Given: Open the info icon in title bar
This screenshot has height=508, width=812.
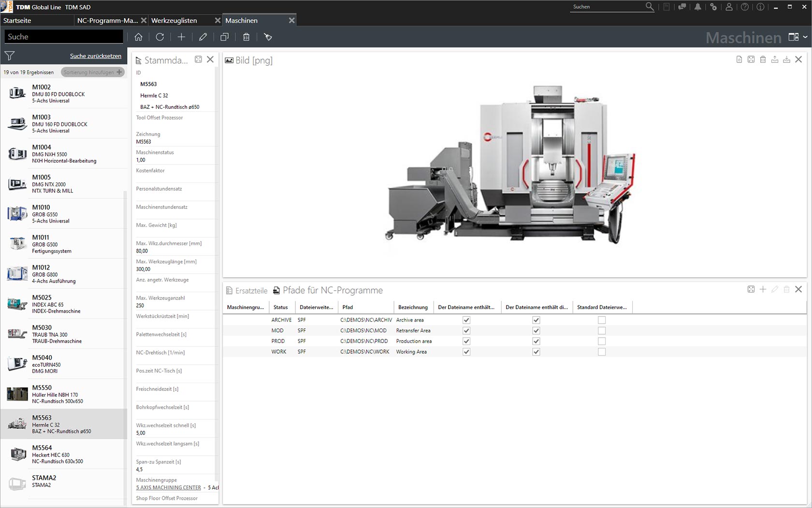Looking at the screenshot, I should (760, 7).
